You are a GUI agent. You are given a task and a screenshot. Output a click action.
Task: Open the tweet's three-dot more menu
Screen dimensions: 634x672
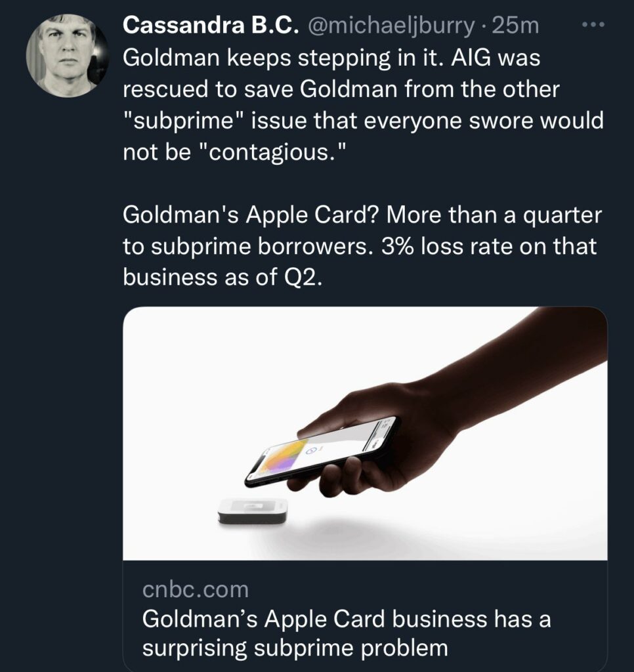coord(593,25)
